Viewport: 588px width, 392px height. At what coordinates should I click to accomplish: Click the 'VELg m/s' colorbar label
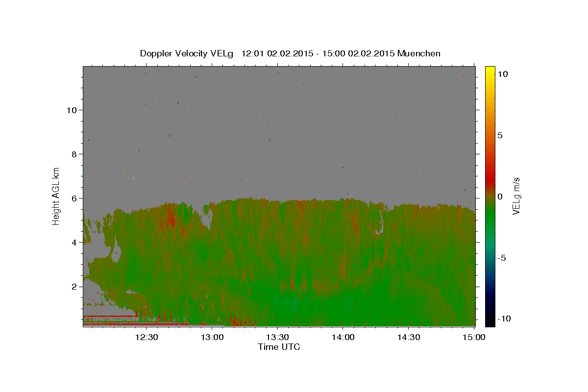(516, 196)
